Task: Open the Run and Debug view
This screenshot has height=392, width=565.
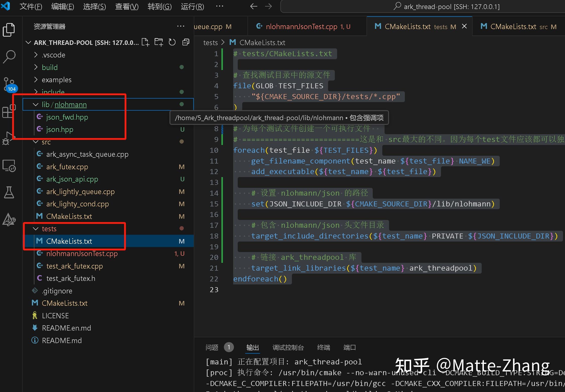Action: coord(9,138)
